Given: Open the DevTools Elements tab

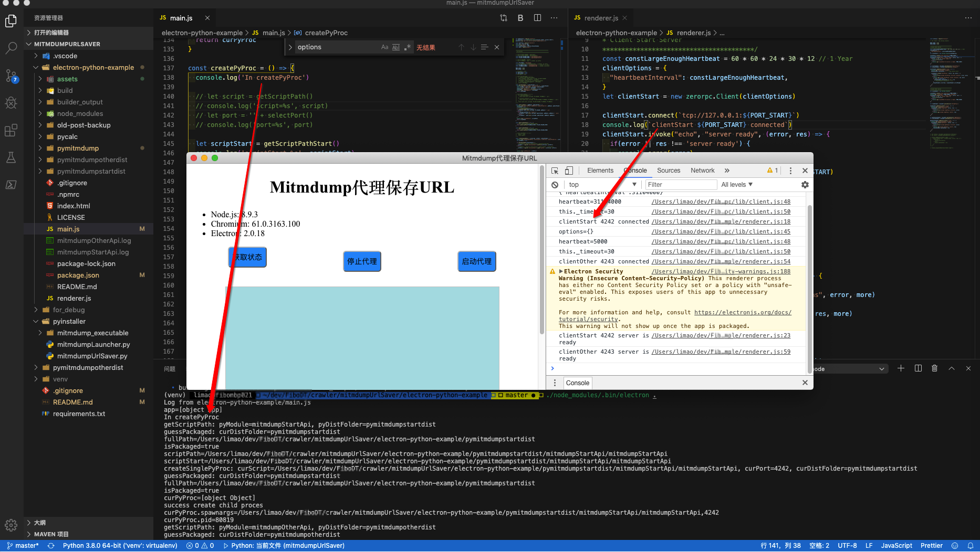Looking at the screenshot, I should click(600, 171).
